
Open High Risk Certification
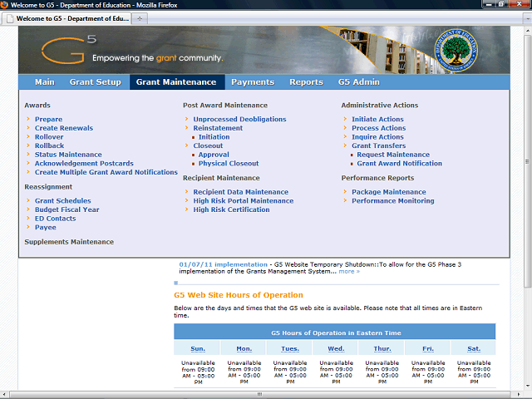click(x=231, y=210)
